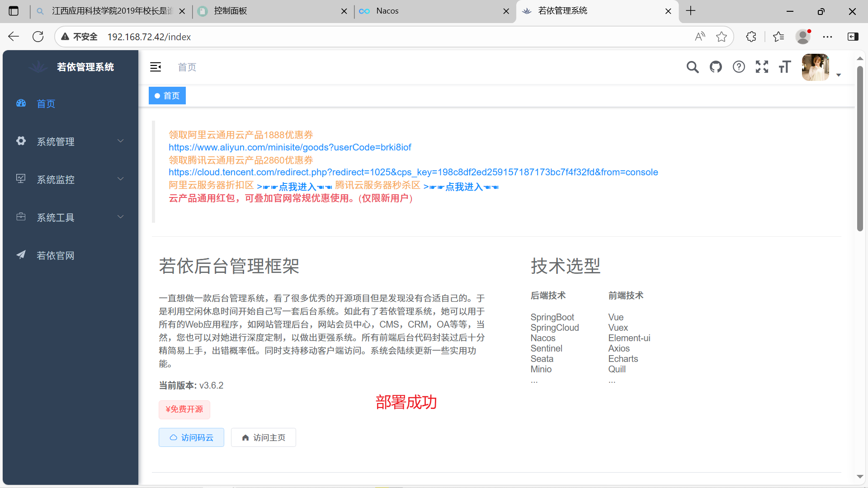Open the browser settings ellipsis menu
This screenshot has height=488, width=868.
coord(828,37)
